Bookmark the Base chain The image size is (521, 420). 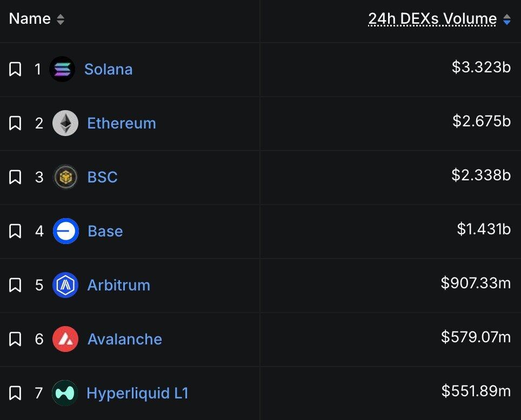15,231
